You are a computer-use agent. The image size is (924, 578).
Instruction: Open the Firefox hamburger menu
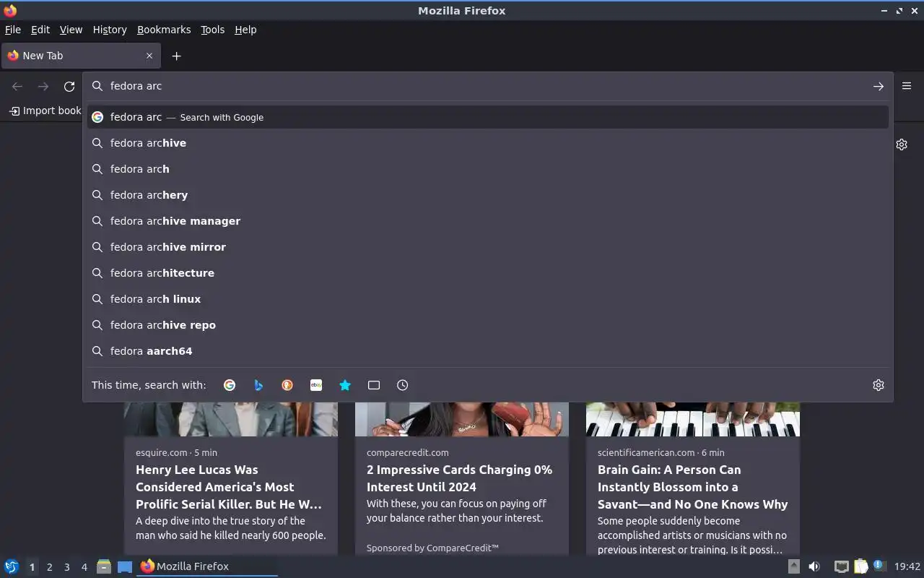point(907,85)
